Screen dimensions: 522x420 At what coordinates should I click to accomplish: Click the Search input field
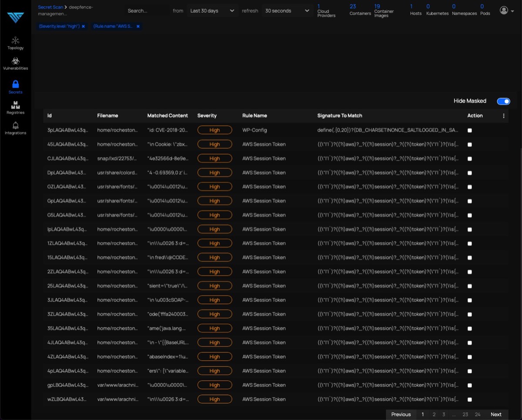click(x=146, y=11)
